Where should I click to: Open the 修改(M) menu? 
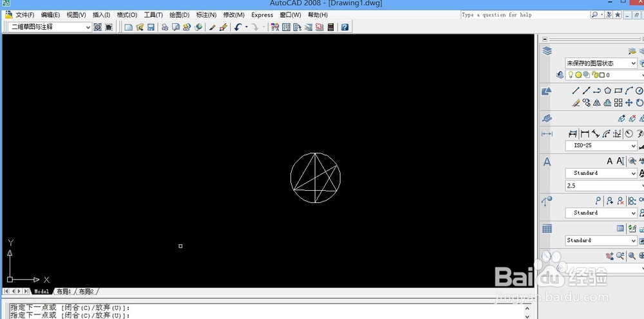234,15
